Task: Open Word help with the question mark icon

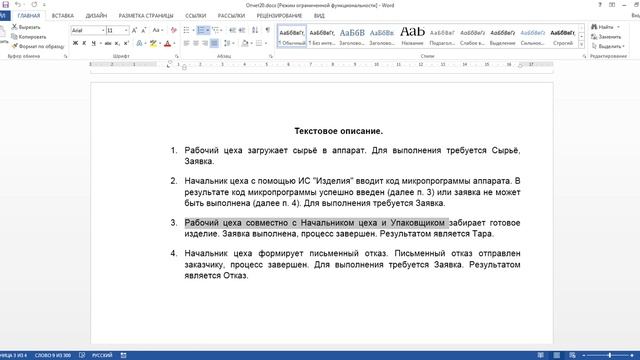Action: coord(600,5)
